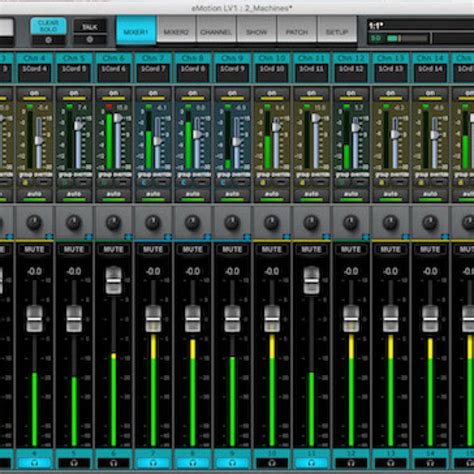Toggle the headphone cue on channel 8
474x474 pixels.
click(x=193, y=463)
